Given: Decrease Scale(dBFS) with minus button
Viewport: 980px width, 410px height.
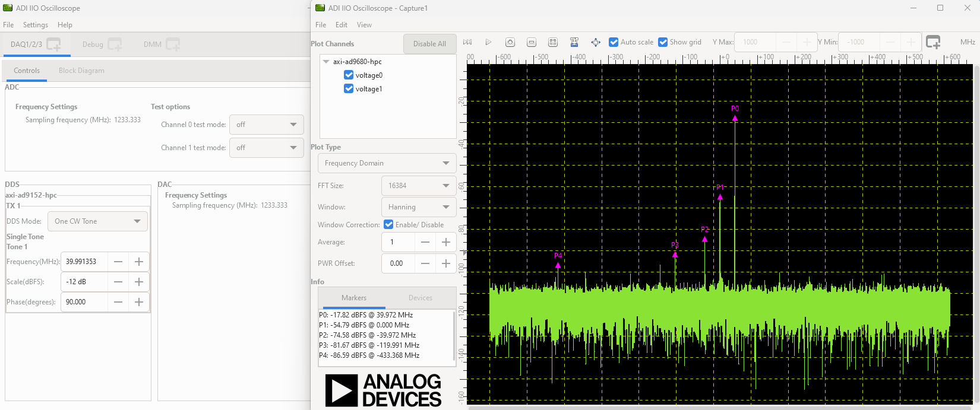Looking at the screenshot, I should pos(118,282).
